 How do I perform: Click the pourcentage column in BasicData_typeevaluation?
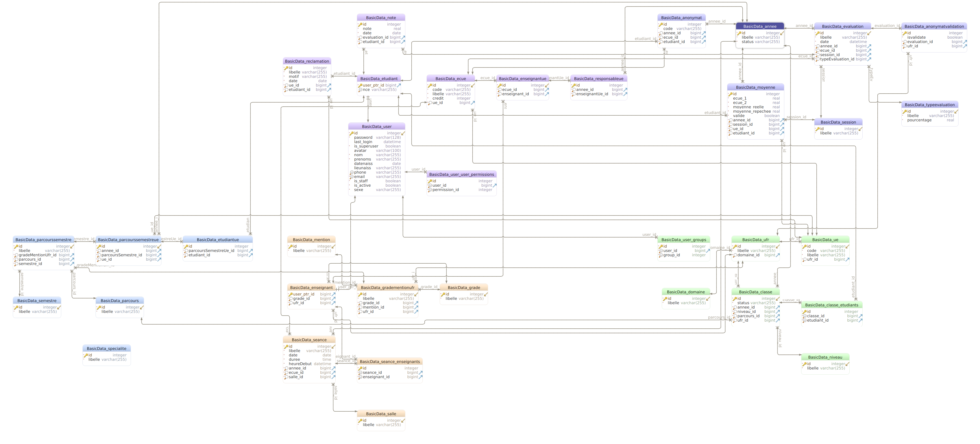[x=919, y=120]
